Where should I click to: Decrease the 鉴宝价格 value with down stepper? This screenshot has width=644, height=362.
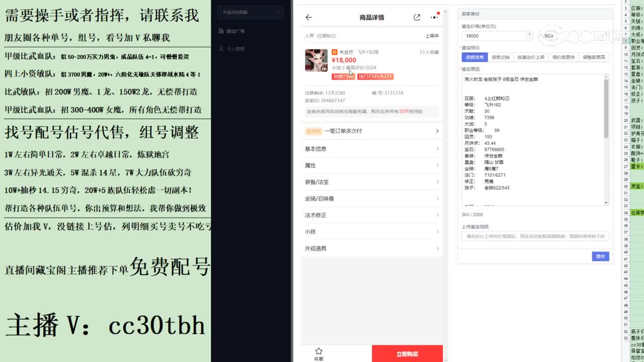(529, 38)
